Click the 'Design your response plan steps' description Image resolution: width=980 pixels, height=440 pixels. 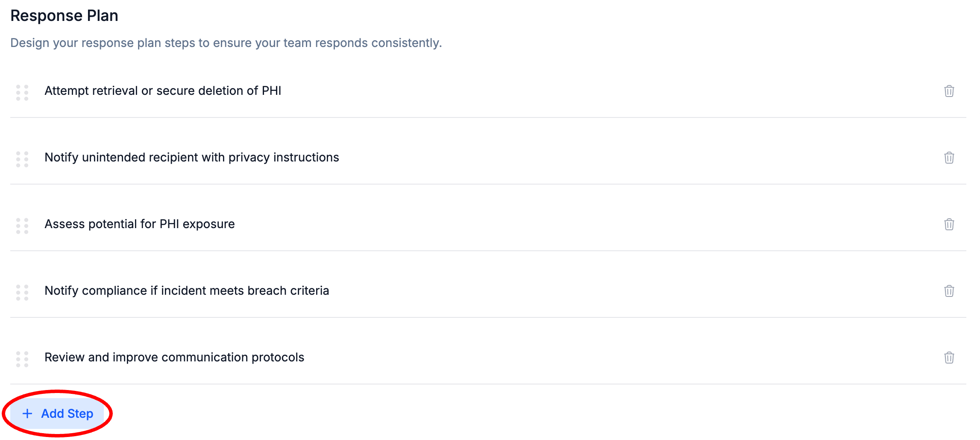pos(226,43)
